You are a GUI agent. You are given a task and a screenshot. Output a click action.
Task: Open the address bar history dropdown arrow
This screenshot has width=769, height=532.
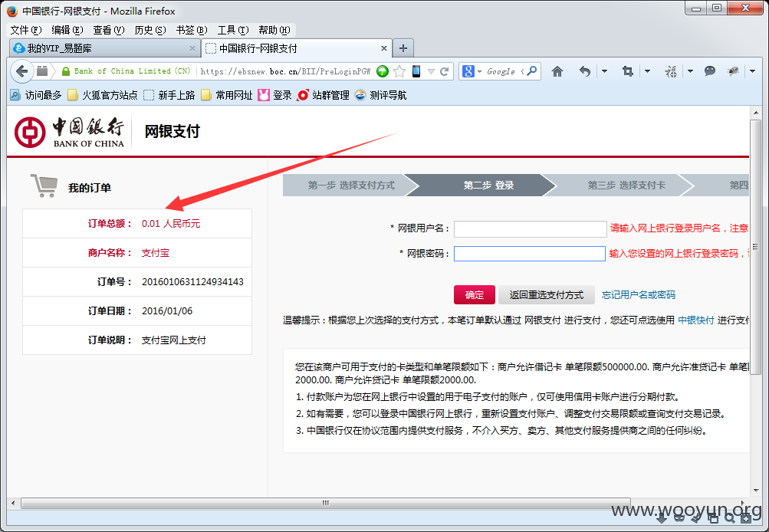point(431,71)
